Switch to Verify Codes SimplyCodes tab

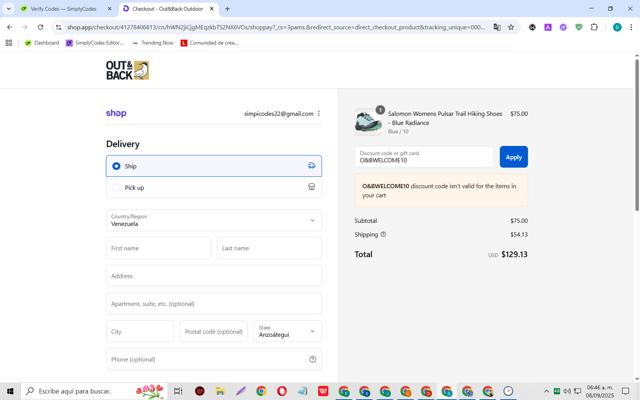[x=63, y=9]
